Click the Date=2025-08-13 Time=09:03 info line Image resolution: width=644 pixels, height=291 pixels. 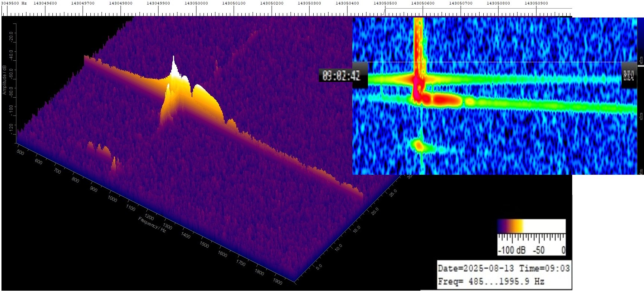(x=504, y=268)
